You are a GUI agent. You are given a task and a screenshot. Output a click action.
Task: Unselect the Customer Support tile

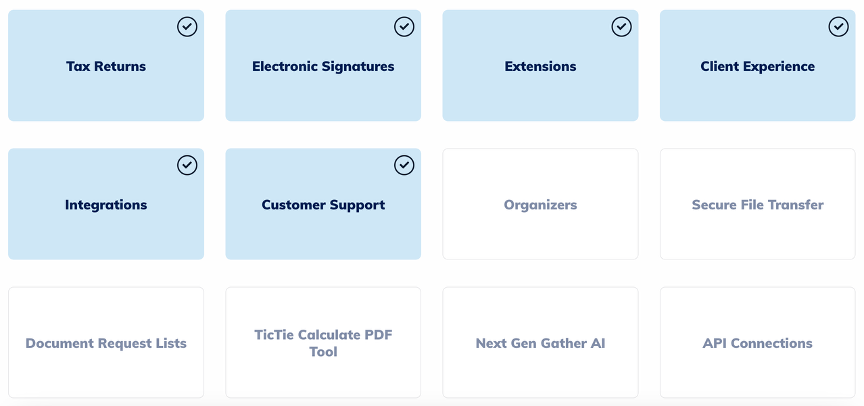coord(323,204)
